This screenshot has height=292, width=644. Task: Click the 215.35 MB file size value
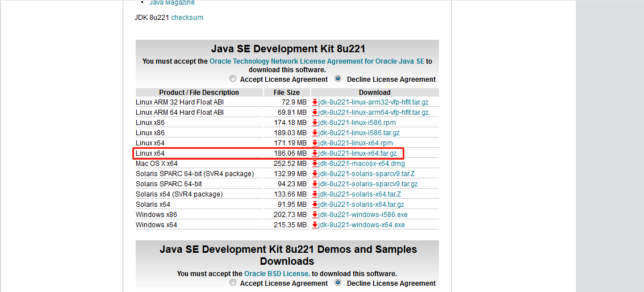click(290, 225)
